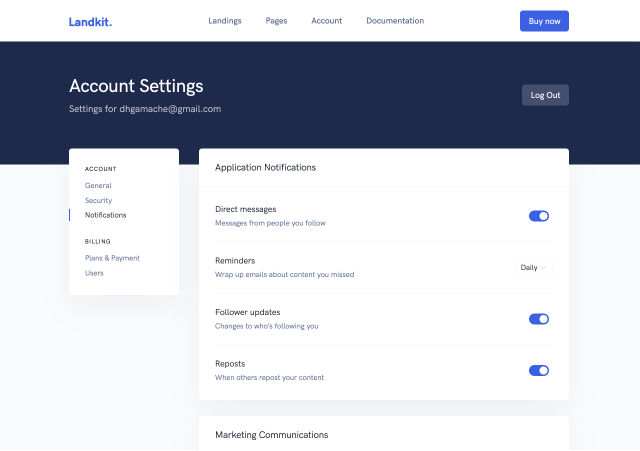Turn off the Reposts toggle
The width and height of the screenshot is (640, 451).
(x=539, y=370)
